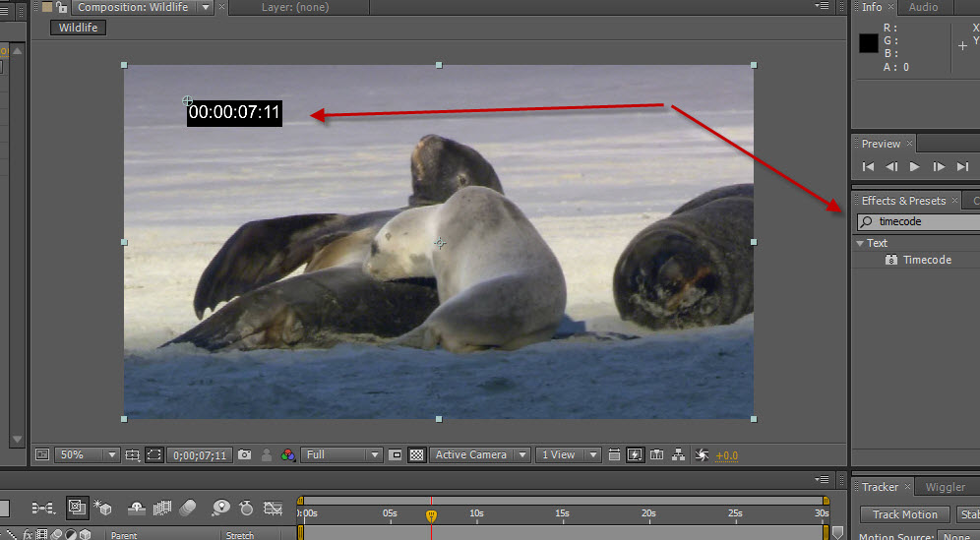Open the Active Camera view dropdown
Image resolution: width=980 pixels, height=540 pixels.
[x=479, y=455]
